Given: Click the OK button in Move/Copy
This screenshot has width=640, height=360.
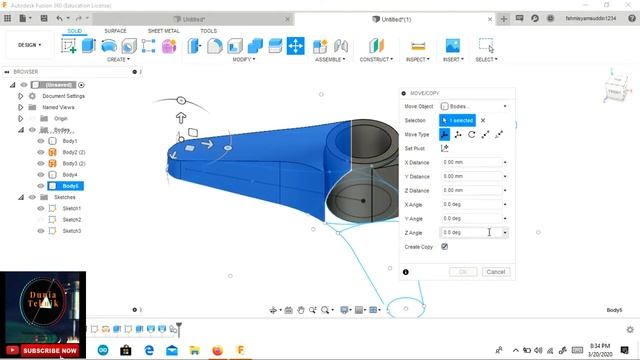Looking at the screenshot, I should pos(463,272).
